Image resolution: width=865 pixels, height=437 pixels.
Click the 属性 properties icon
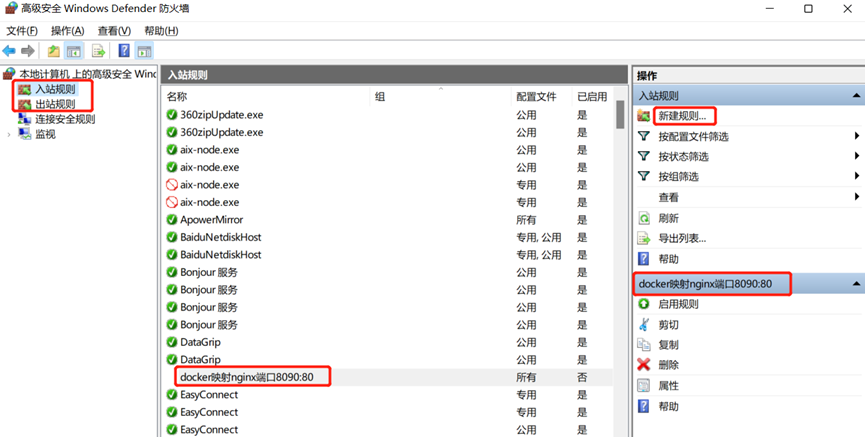pyautogui.click(x=644, y=385)
